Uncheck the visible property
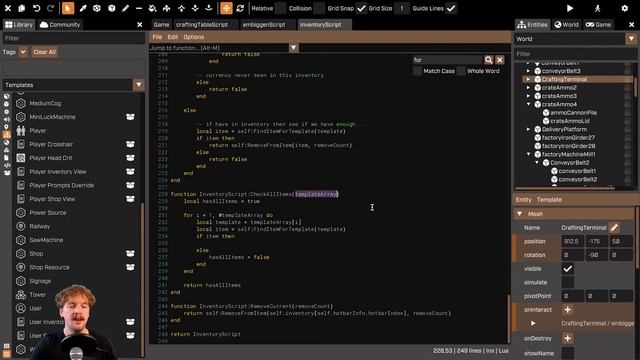Viewport: 640px width, 360px height. tap(567, 269)
